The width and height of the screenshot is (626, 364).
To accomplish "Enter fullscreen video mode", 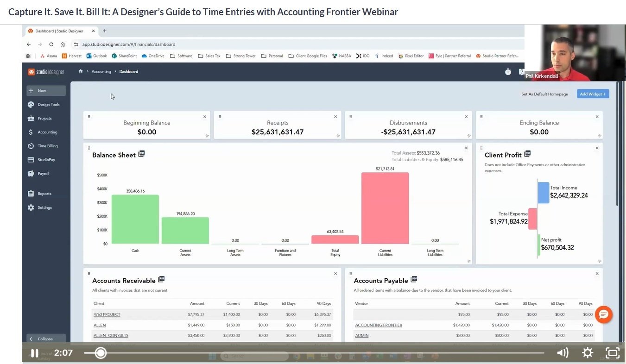I will pos(613,353).
